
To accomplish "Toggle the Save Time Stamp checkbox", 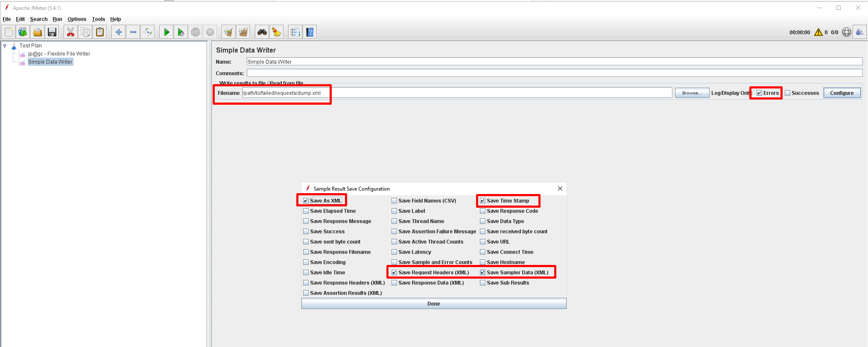I will 482,201.
